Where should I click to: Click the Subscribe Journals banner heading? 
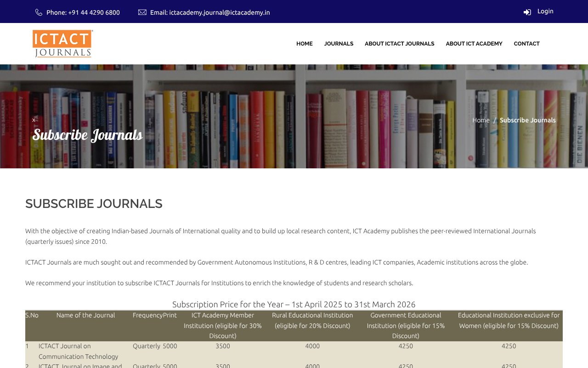87,135
